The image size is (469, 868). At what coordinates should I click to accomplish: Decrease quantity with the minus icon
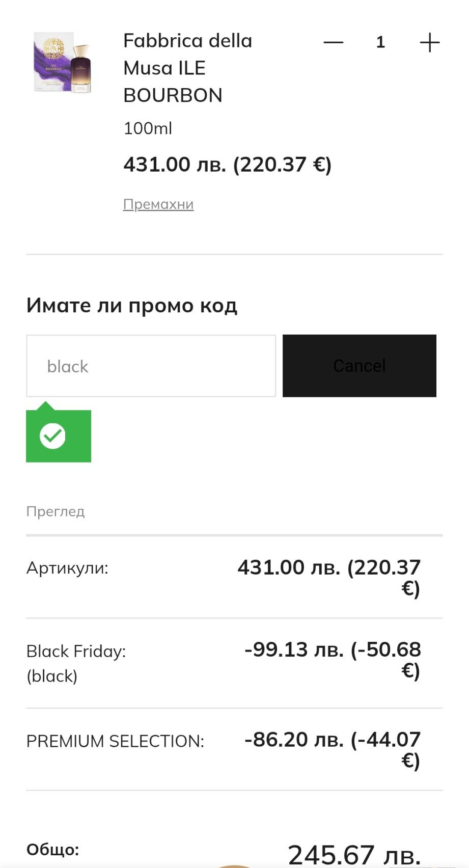click(x=334, y=42)
